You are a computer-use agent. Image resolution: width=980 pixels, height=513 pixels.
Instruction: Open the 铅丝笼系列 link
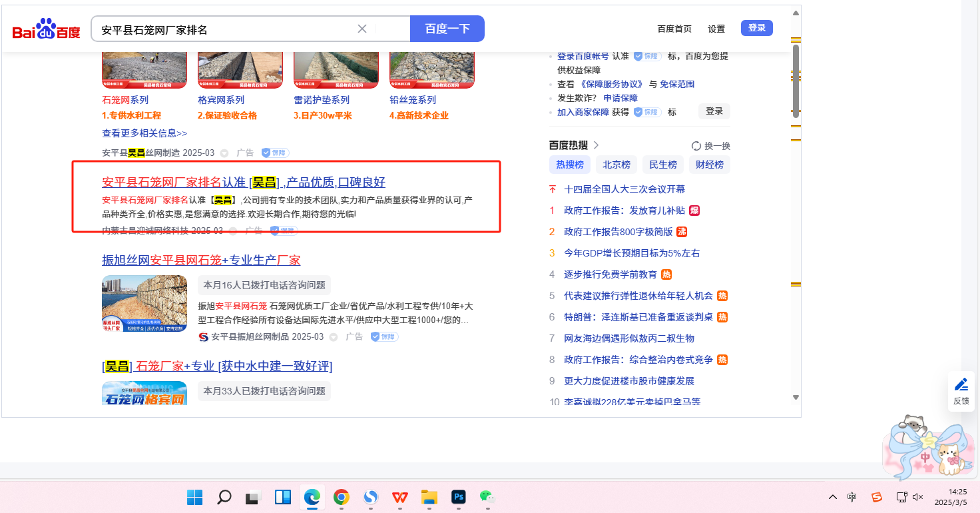(413, 100)
